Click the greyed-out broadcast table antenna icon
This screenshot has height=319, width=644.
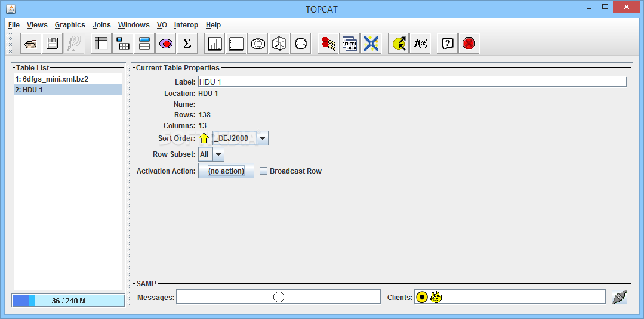click(73, 44)
